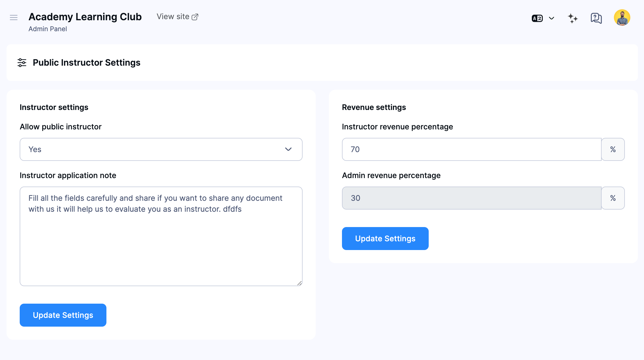Image resolution: width=644 pixels, height=360 pixels.
Task: Click the settings sliders icon near Public Instructor Settings
Action: click(x=22, y=63)
